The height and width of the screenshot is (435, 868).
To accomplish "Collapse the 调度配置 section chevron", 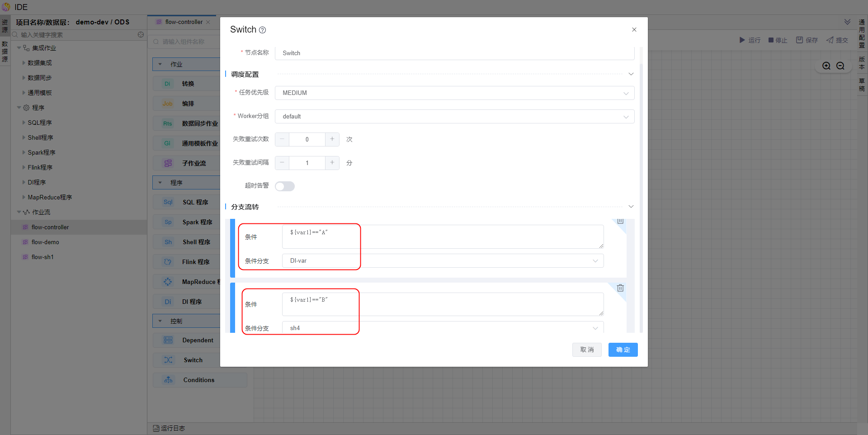I will point(631,74).
